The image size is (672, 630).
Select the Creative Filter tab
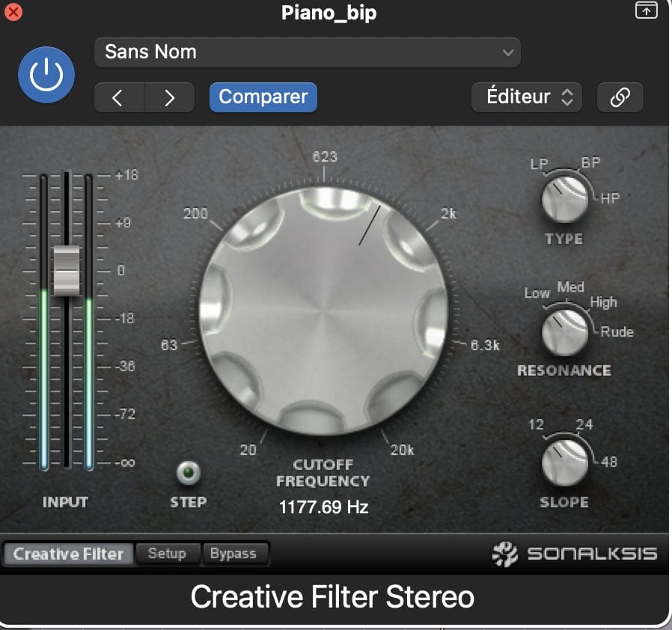[68, 554]
